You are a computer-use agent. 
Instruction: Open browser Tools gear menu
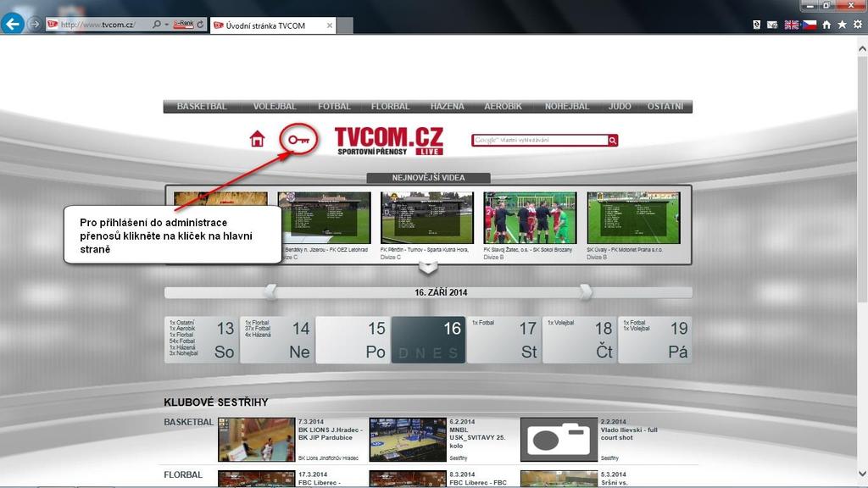click(858, 25)
